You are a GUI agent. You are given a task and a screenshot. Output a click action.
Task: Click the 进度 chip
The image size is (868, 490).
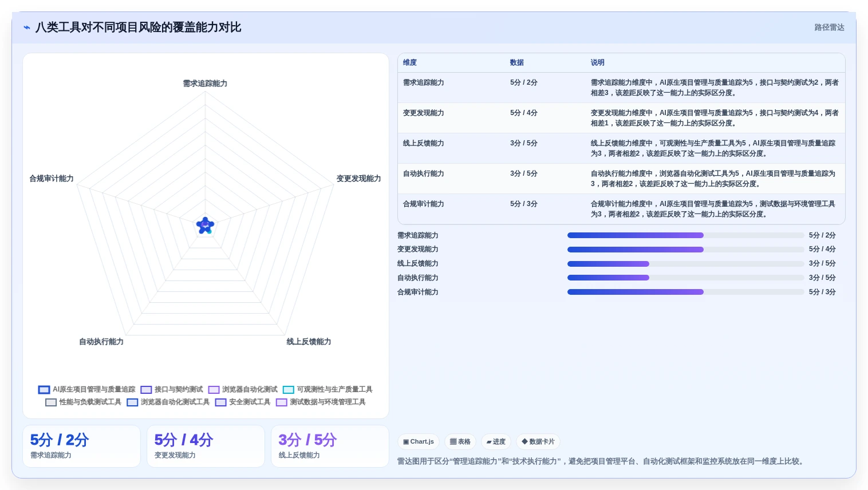click(x=496, y=442)
